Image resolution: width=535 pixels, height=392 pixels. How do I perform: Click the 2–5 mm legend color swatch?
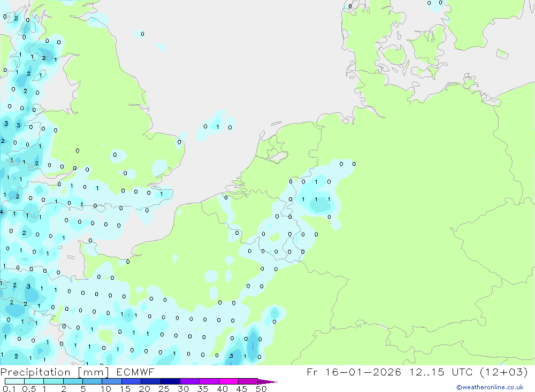[73, 381]
